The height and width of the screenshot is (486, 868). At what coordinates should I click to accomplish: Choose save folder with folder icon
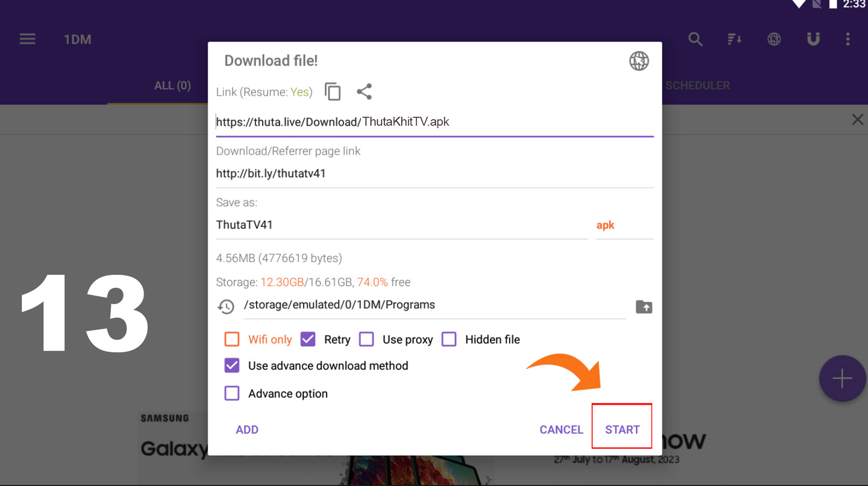tap(644, 307)
